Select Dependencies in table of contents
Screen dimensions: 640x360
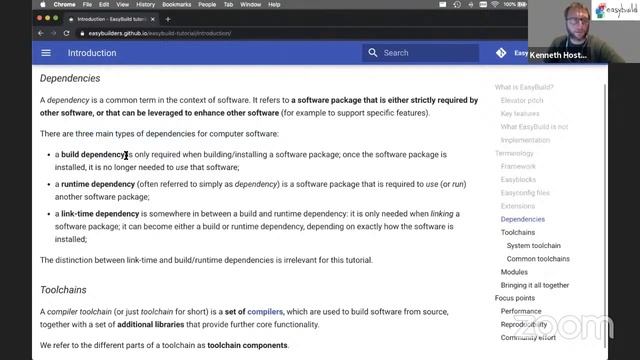523,219
